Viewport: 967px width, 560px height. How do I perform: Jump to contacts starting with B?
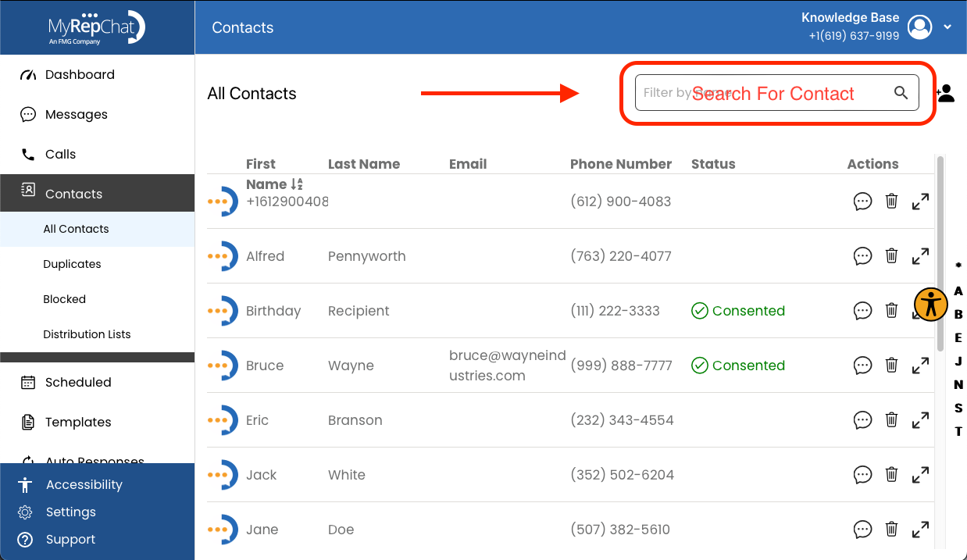tap(958, 312)
